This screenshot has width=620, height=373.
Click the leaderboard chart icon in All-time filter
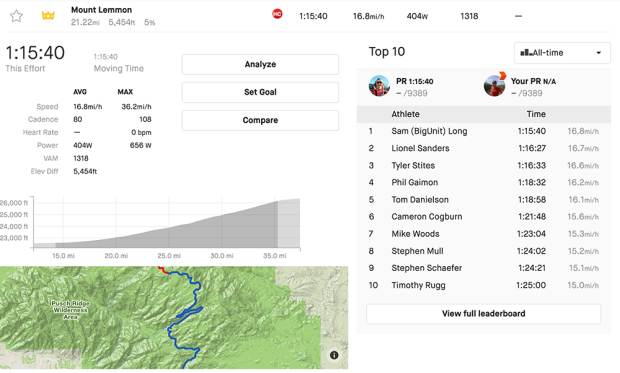click(x=526, y=53)
